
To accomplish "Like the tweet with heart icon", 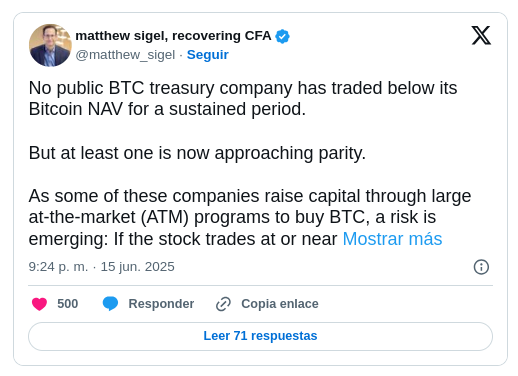I will [39, 304].
